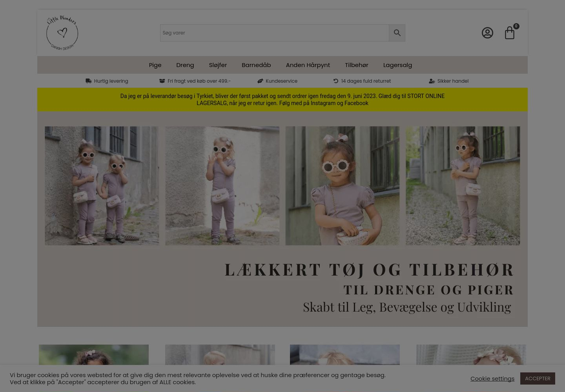Viewport: 565px width, 392px height.
Task: Click the cookie consent message text
Action: tap(197, 379)
